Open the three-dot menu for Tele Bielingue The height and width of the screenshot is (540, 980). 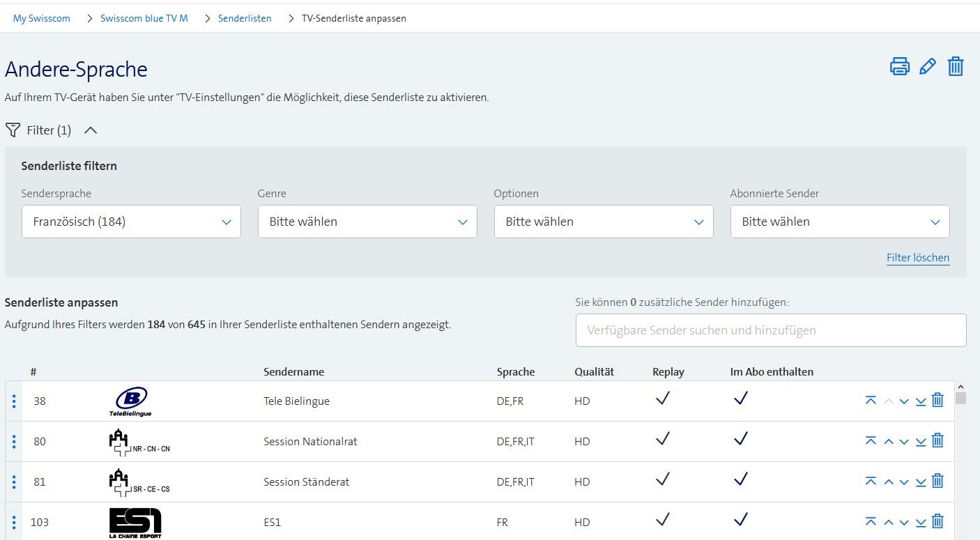coord(13,401)
